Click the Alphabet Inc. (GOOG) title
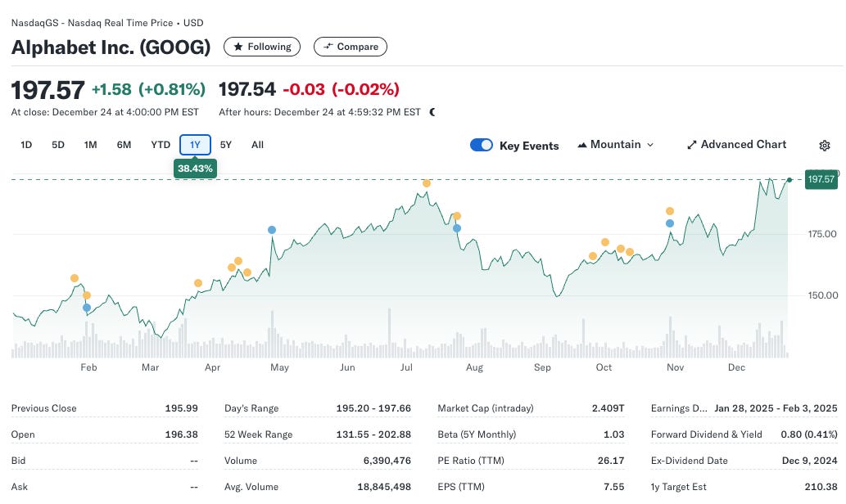The height and width of the screenshot is (504, 846). 111,47
